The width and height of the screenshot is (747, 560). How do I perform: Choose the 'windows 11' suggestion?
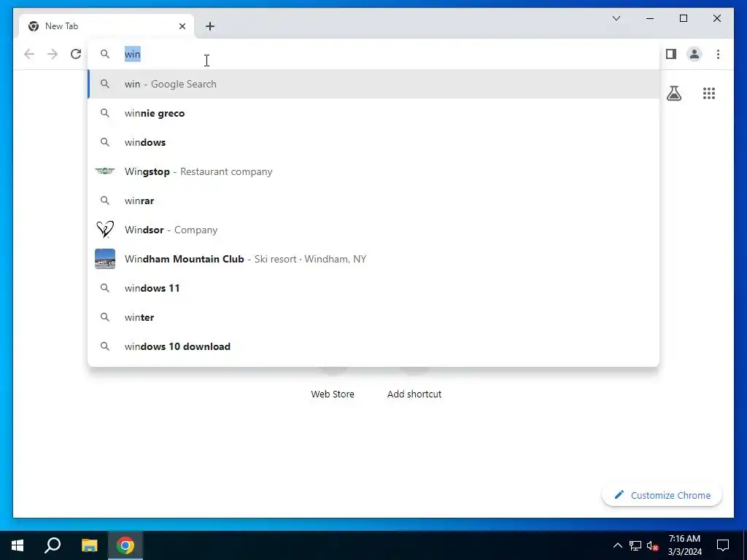[x=373, y=288]
